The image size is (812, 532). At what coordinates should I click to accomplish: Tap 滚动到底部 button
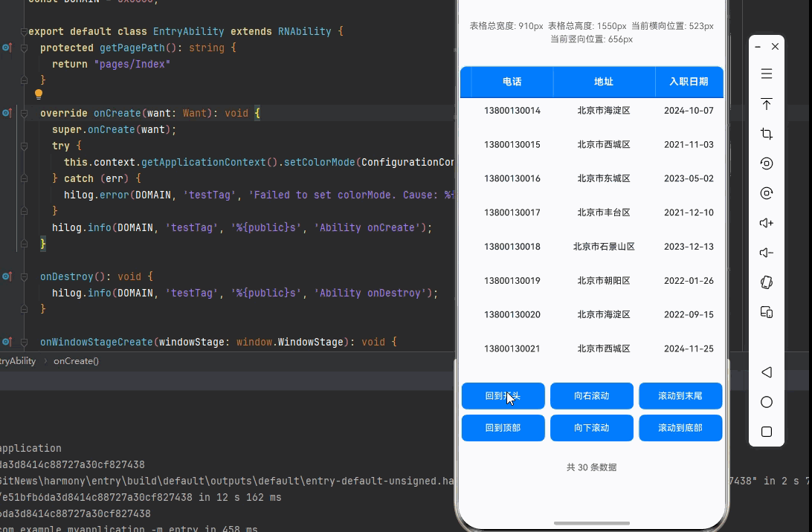[680, 428]
